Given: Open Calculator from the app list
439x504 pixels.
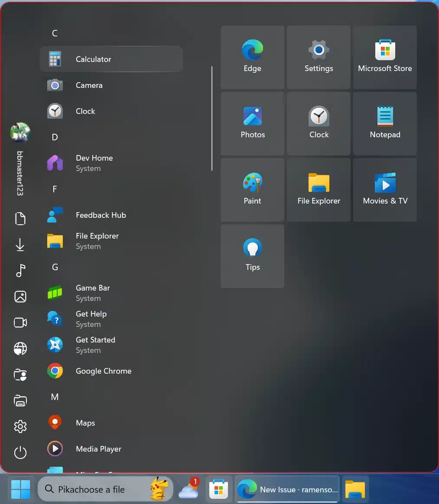Looking at the screenshot, I should (x=111, y=59).
